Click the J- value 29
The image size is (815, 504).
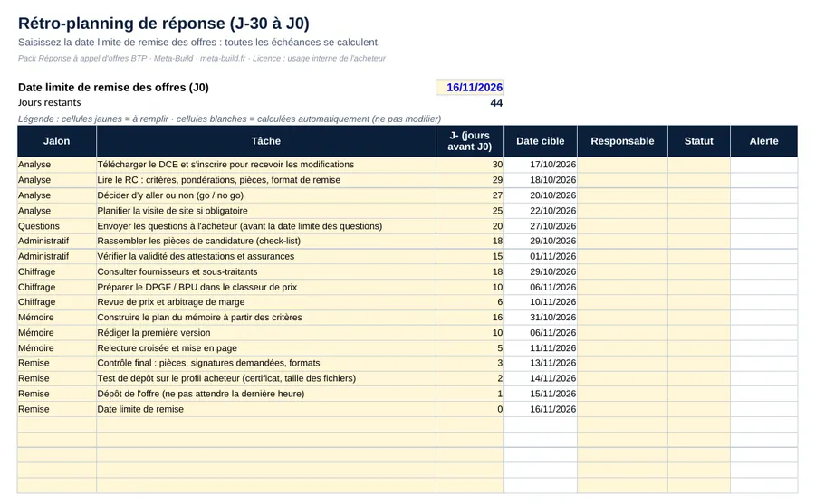(x=470, y=180)
